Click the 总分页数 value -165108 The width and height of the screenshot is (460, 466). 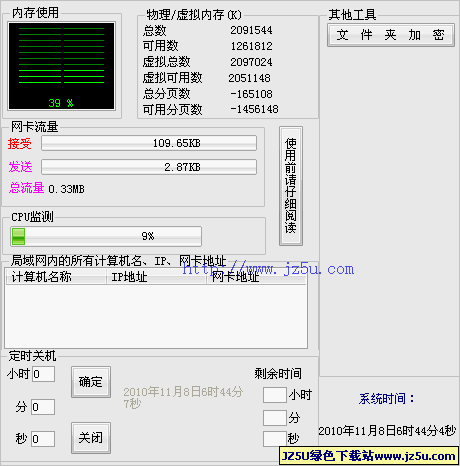(251, 94)
